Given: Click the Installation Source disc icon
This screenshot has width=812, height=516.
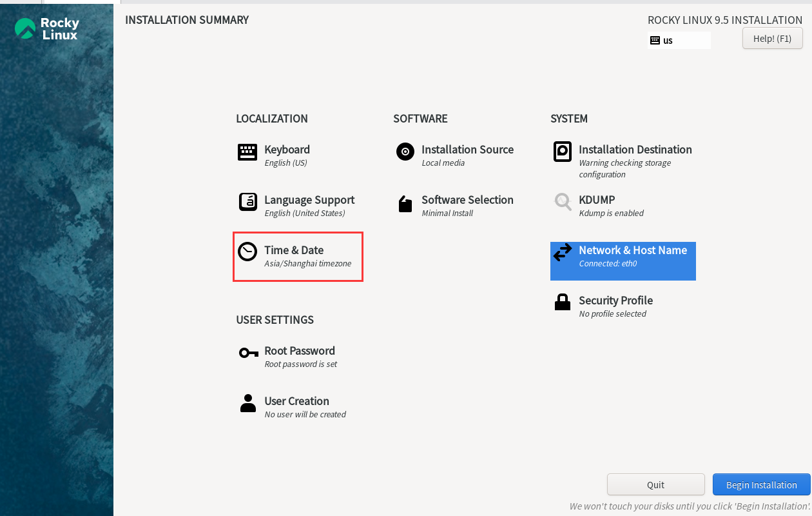Looking at the screenshot, I should point(405,152).
